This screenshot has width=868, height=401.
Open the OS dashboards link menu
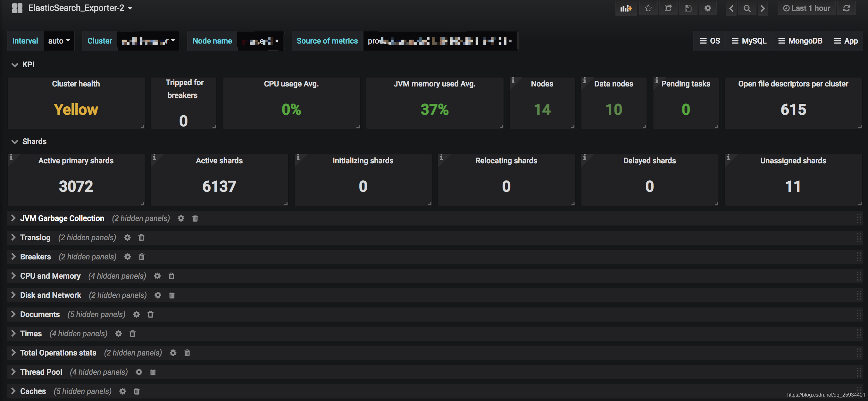click(x=710, y=41)
